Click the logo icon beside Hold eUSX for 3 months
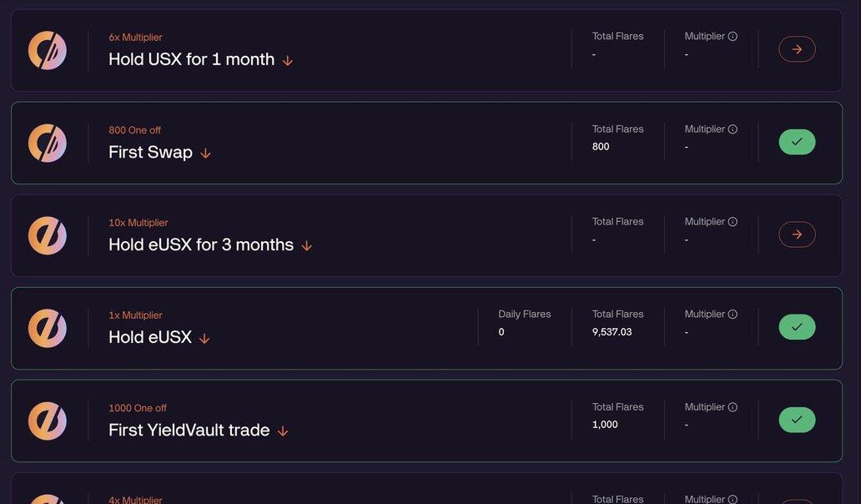This screenshot has width=861, height=504. [48, 235]
